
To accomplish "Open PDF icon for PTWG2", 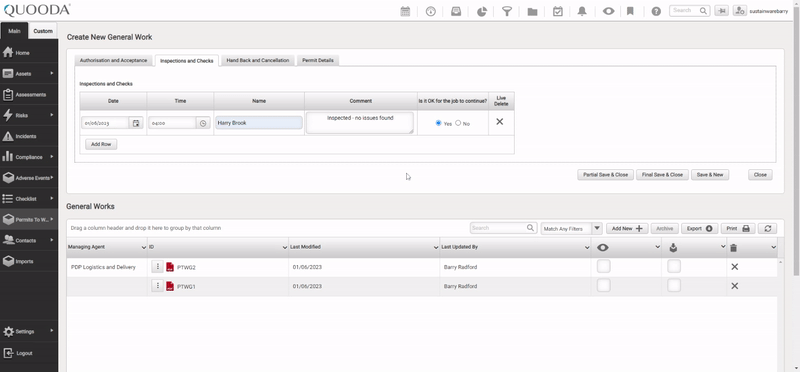I will coord(170,267).
